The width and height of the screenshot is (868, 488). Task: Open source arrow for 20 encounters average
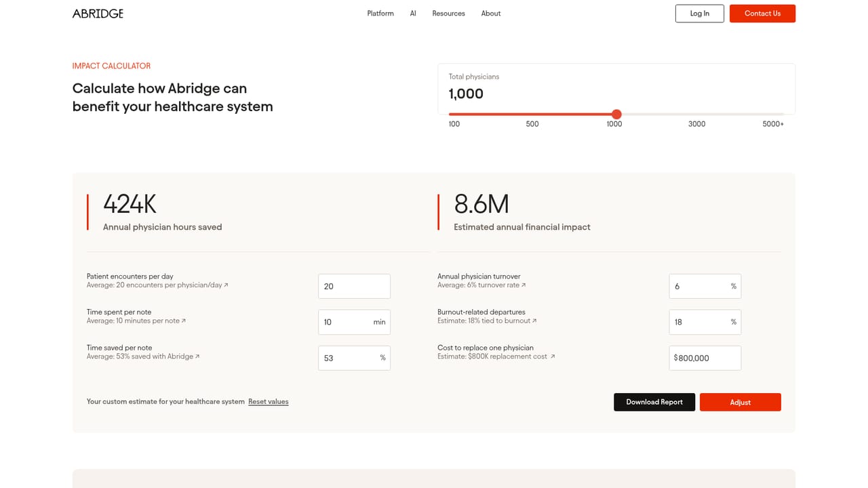pyautogui.click(x=226, y=285)
